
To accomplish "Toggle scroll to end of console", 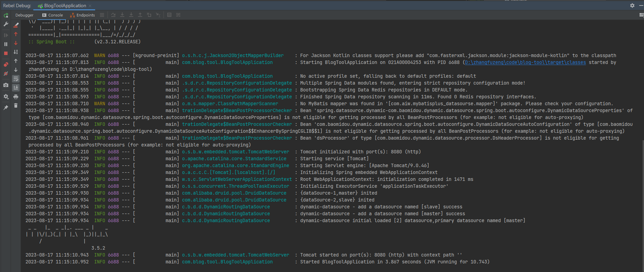I will pyautogui.click(x=16, y=88).
